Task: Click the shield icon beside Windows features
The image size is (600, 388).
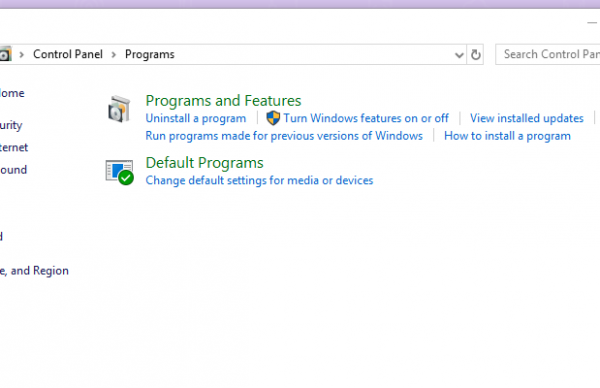Action: coord(273,118)
